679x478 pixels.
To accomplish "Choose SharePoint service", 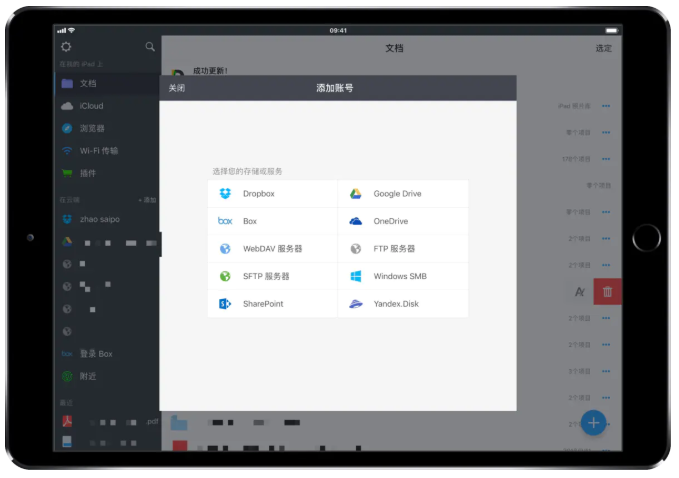I will tap(262, 304).
